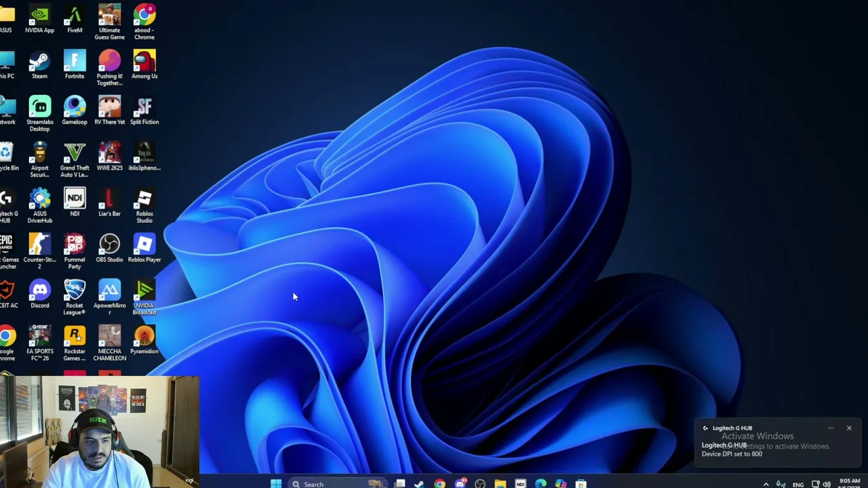Select the Split Fiction desktop shortcut
Viewport: 868px width, 488px height.
(x=144, y=111)
